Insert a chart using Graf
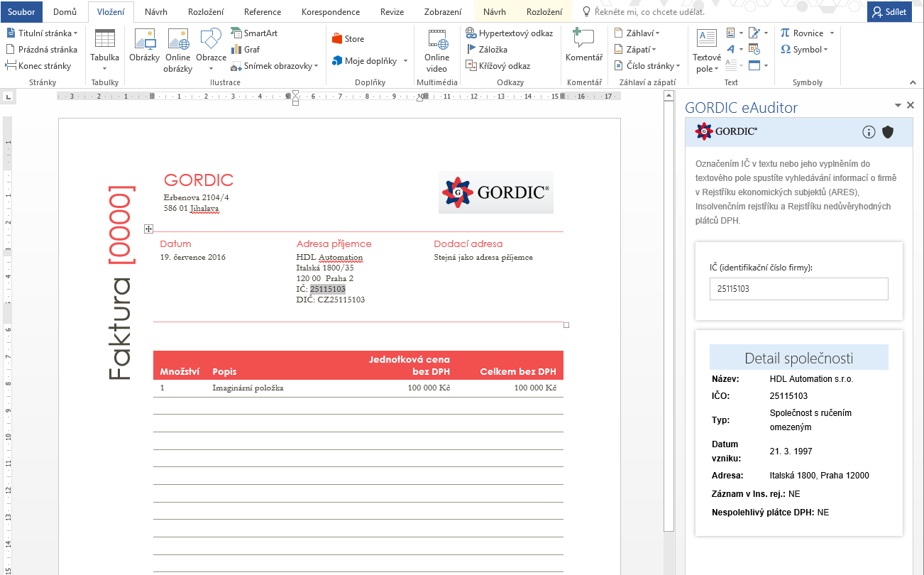924x575 pixels. [x=246, y=50]
